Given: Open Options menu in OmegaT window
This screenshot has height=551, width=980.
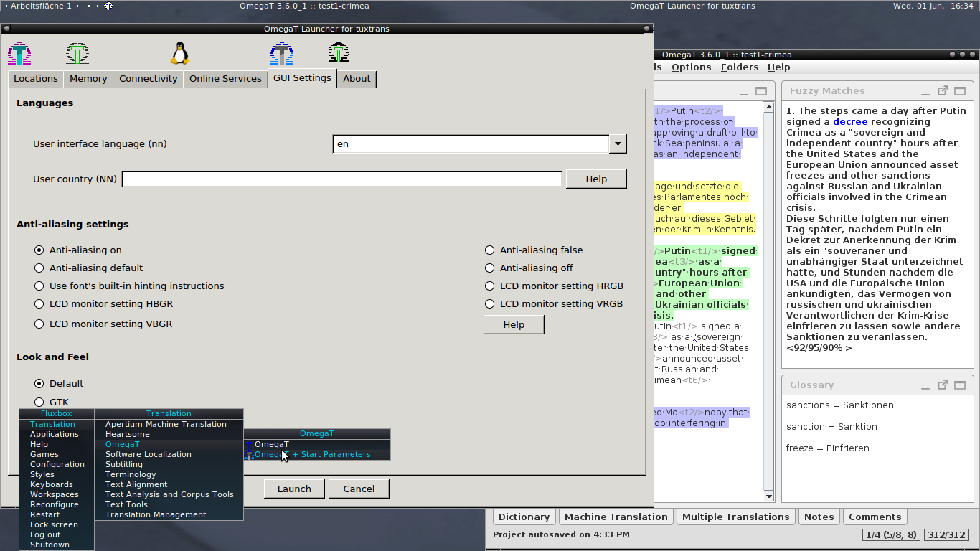Looking at the screenshot, I should coord(692,67).
